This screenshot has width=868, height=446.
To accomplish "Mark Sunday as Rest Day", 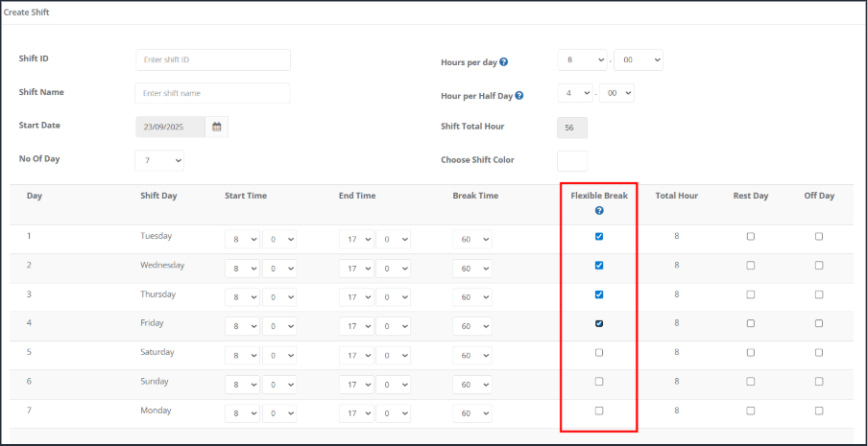I will (x=751, y=382).
